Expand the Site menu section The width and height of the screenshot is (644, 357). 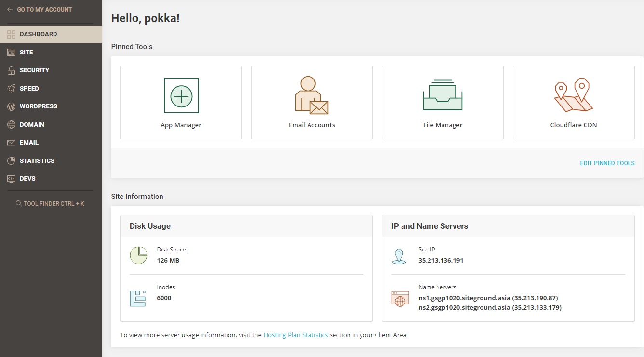click(x=27, y=53)
